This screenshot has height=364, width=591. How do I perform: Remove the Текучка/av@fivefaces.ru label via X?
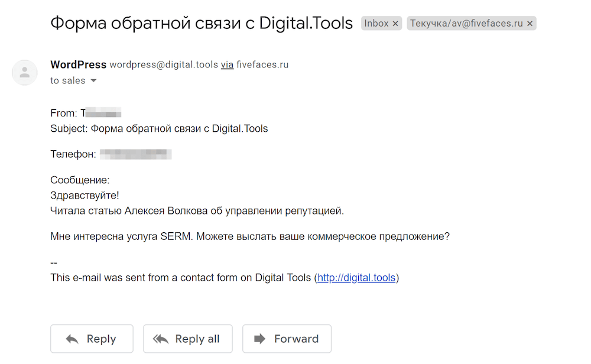[x=530, y=24]
